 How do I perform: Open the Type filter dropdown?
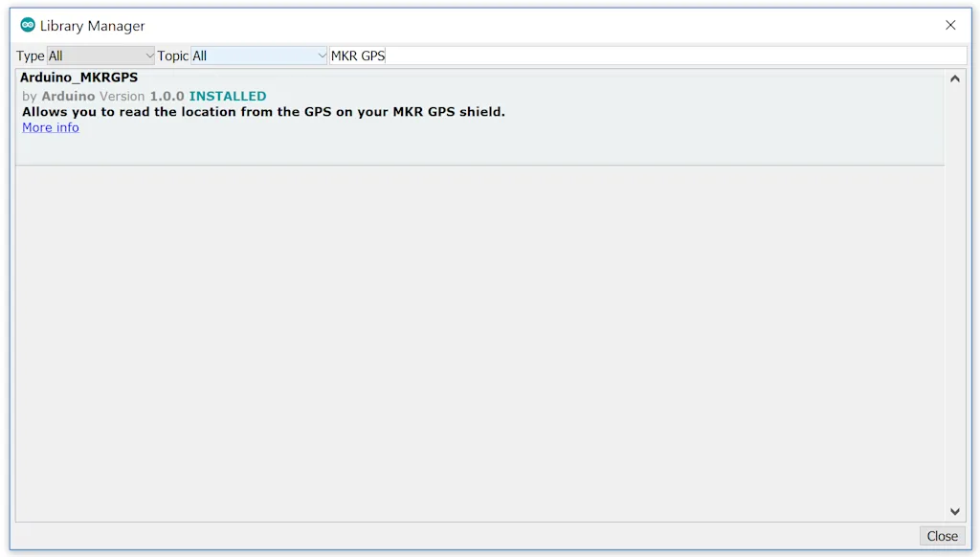click(x=100, y=56)
